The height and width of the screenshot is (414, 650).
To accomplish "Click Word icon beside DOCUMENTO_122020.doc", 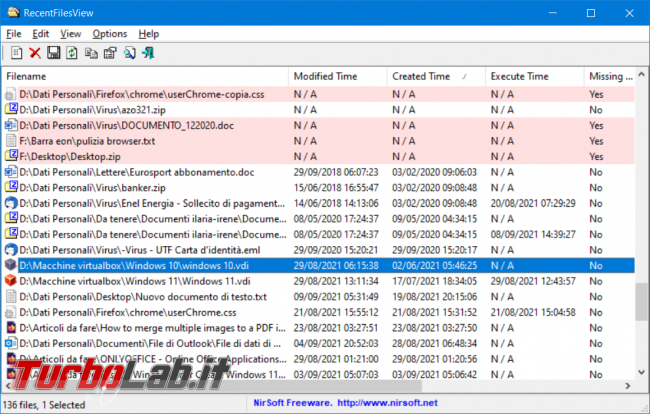I will pyautogui.click(x=10, y=126).
